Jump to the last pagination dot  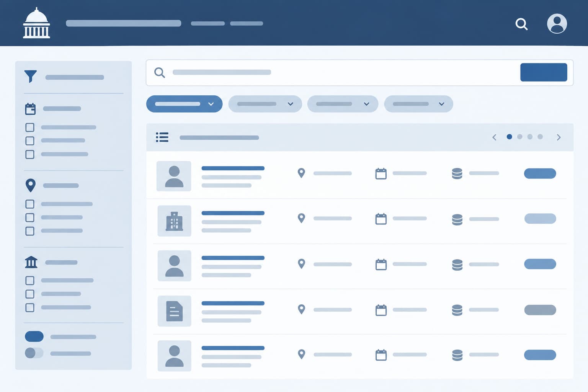[540, 137]
